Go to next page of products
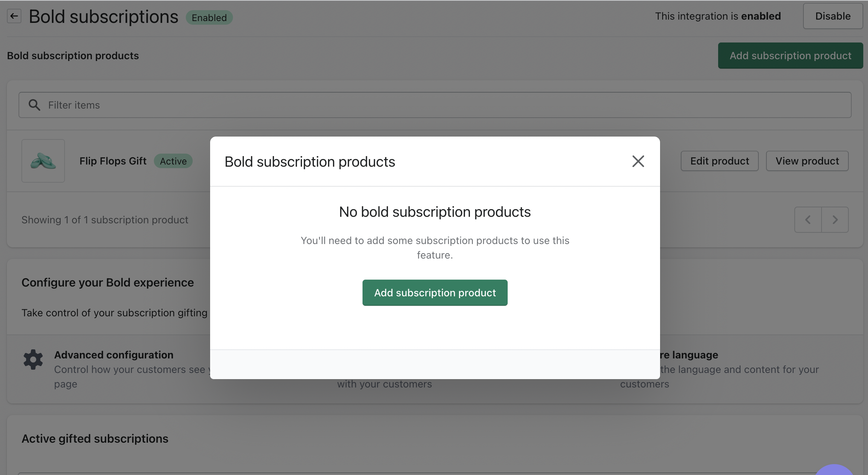This screenshot has height=475, width=868. point(835,220)
